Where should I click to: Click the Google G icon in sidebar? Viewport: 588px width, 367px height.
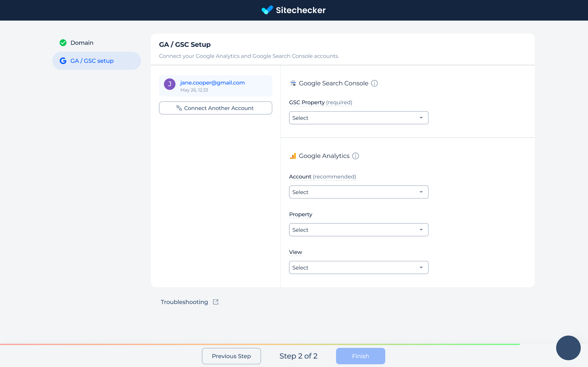63,61
